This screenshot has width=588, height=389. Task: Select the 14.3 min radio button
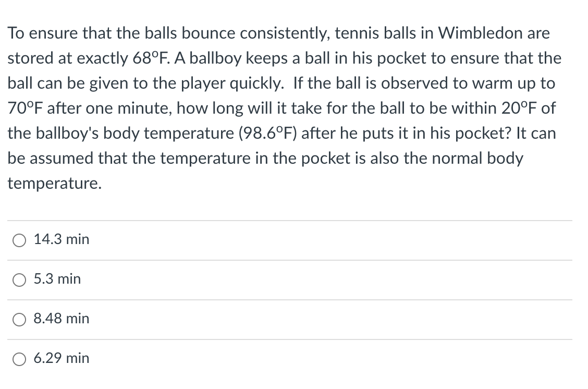[19, 240]
